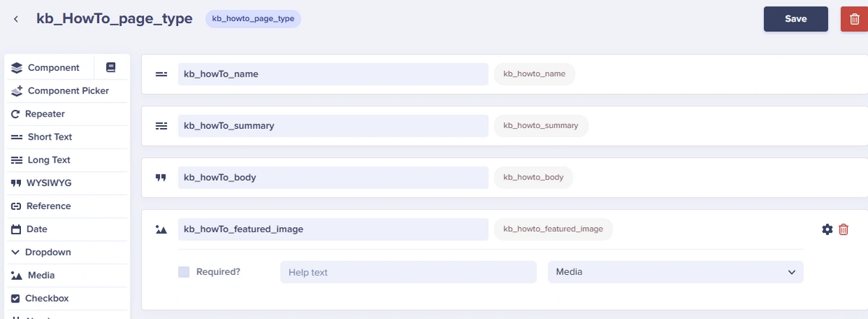The image size is (868, 319).
Task: Click the kb_howto_body slug badge
Action: click(533, 177)
